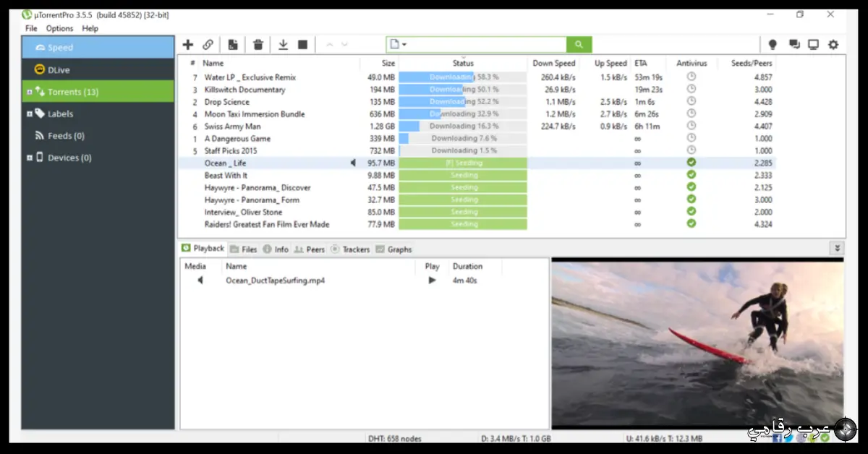Click the Add Torrent plus icon
This screenshot has width=868, height=454.
click(x=187, y=44)
